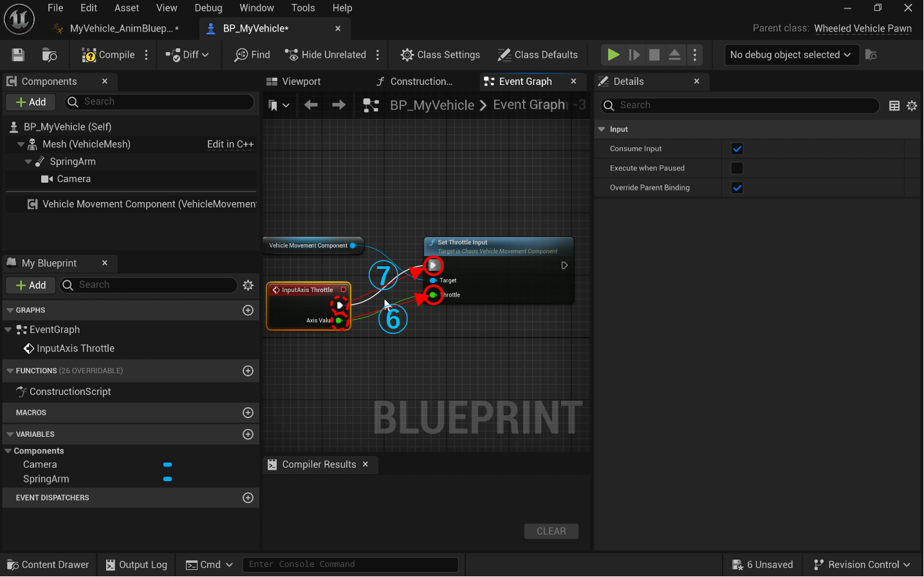Open the Asset menu
924x577 pixels.
[127, 8]
